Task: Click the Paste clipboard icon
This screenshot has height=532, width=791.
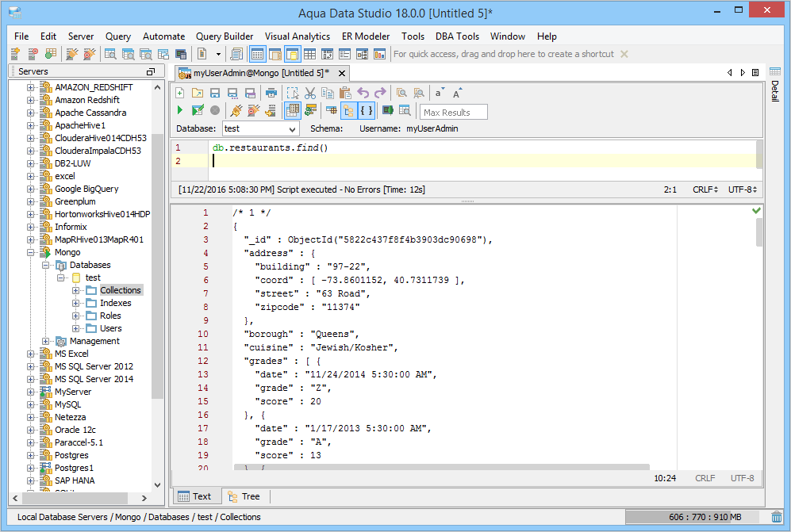Action: pos(344,94)
